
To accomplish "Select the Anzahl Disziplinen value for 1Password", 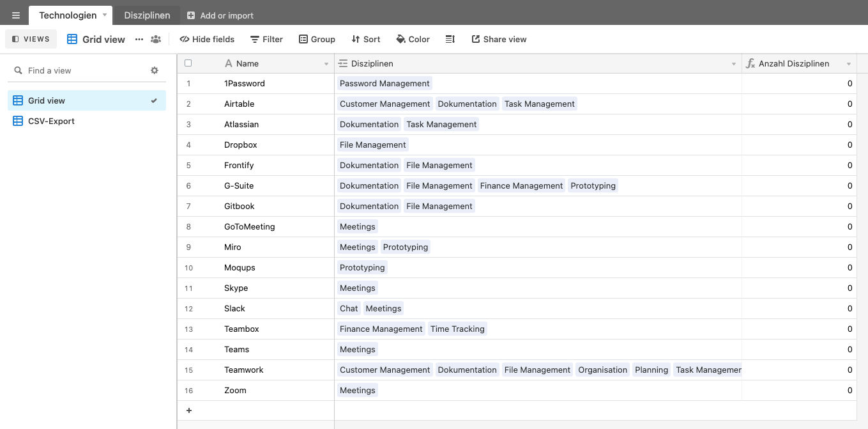I will tap(799, 84).
